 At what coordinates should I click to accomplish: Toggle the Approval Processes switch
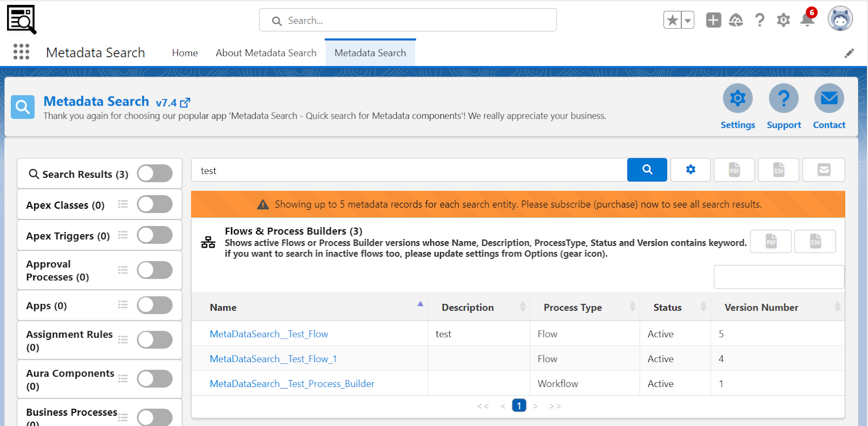point(155,270)
